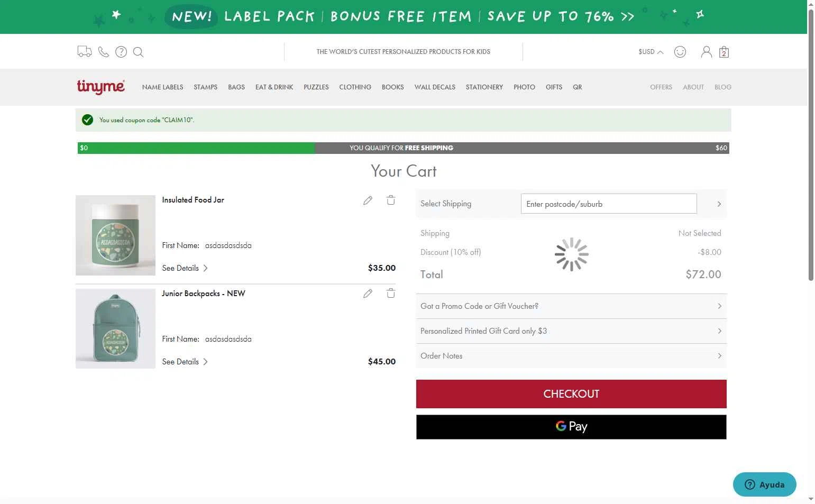The width and height of the screenshot is (815, 504).
Task: Go to the OFFERS page
Action: tap(661, 87)
